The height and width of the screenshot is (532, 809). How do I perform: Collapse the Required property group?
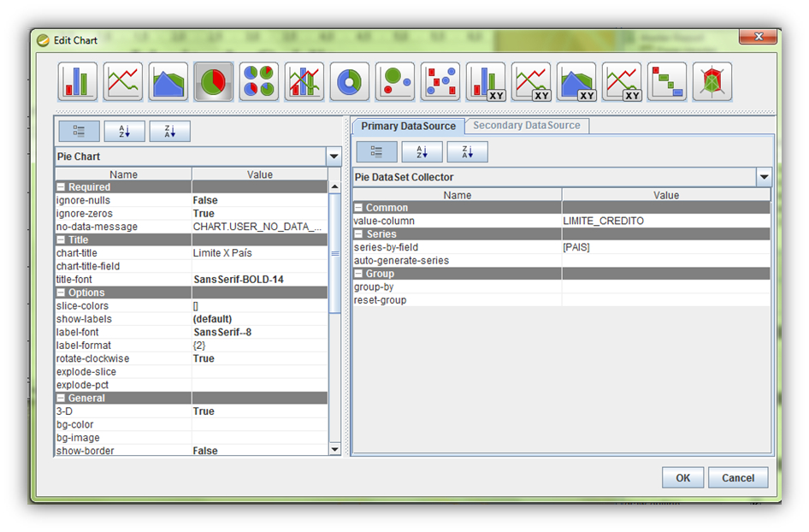pyautogui.click(x=62, y=187)
